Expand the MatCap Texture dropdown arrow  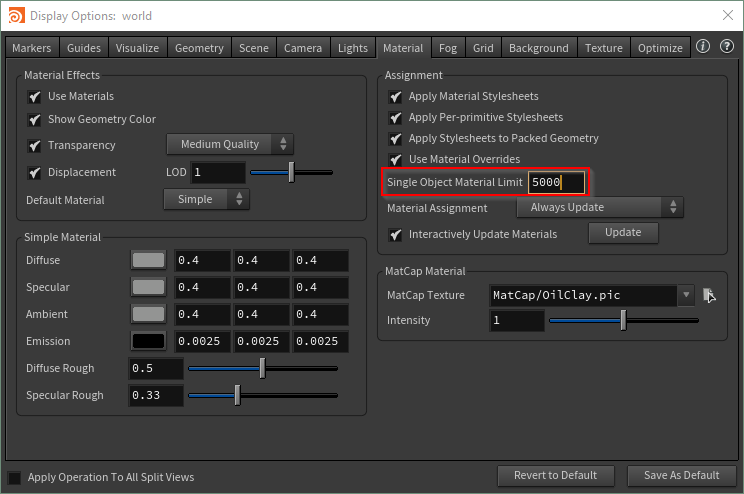click(x=686, y=296)
